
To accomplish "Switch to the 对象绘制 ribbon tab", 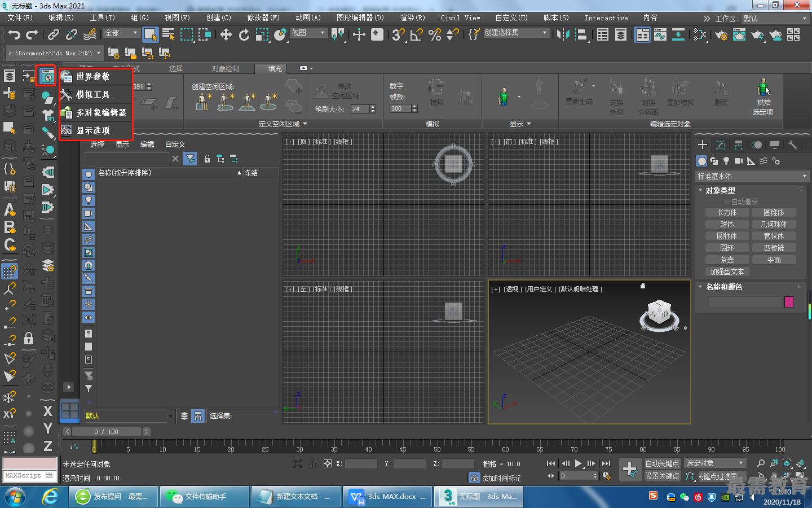I will click(x=225, y=69).
